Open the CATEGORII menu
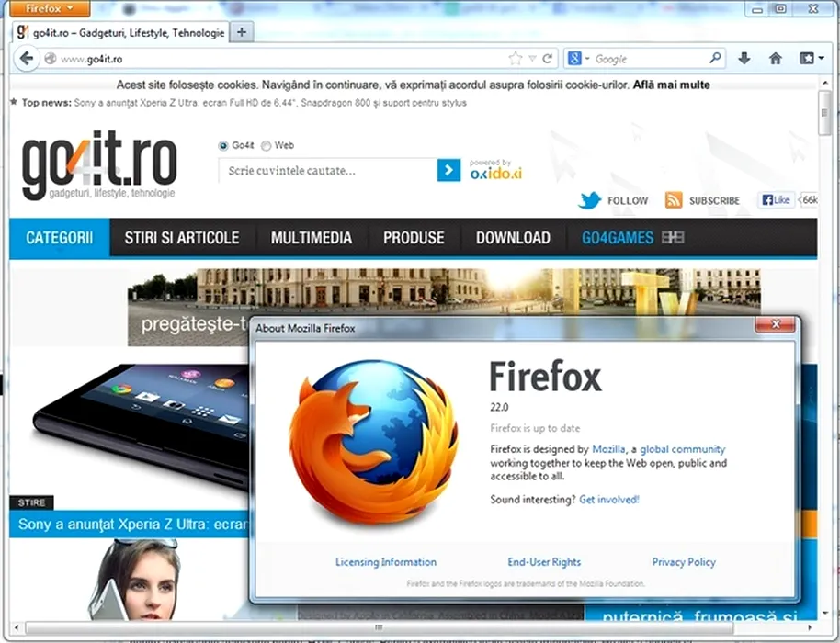The image size is (840, 643). point(60,238)
